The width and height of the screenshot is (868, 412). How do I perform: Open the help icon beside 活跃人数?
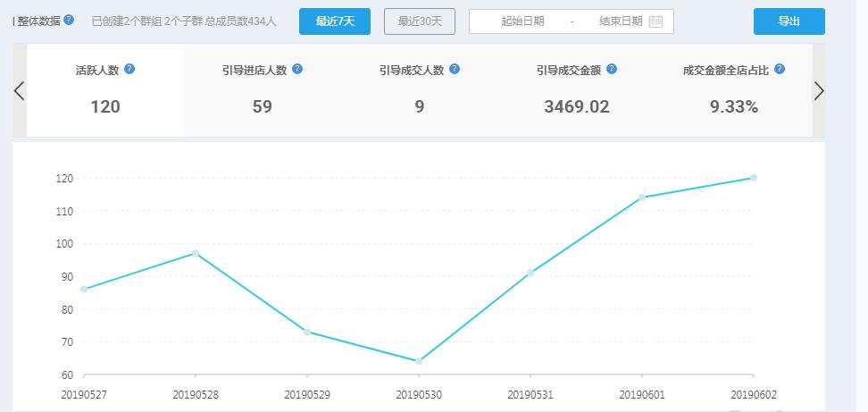[x=129, y=69]
